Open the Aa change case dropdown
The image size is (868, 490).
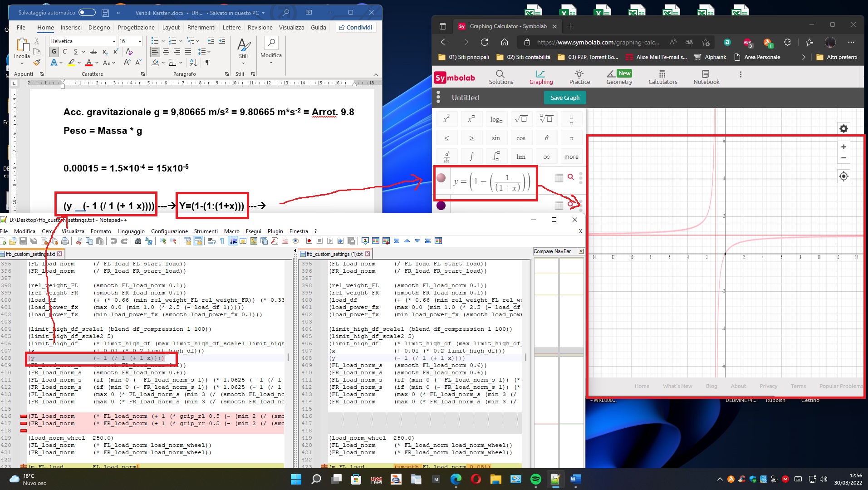[x=109, y=63]
